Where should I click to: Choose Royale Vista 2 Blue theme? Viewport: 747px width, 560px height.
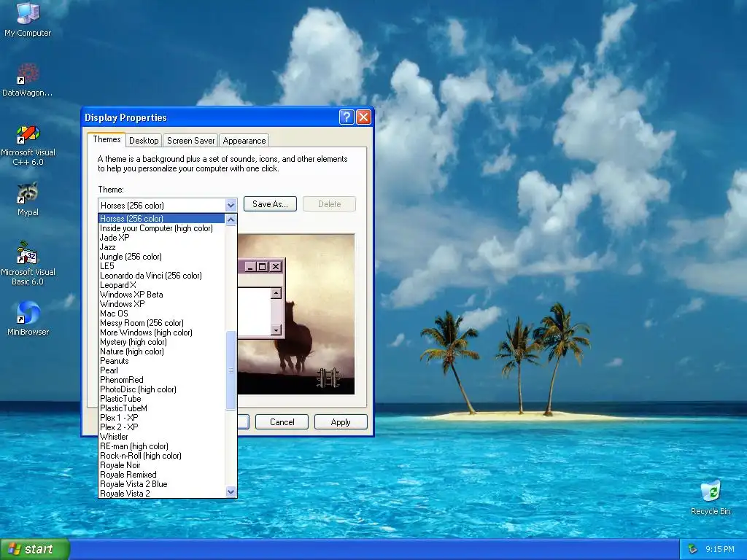(161, 484)
